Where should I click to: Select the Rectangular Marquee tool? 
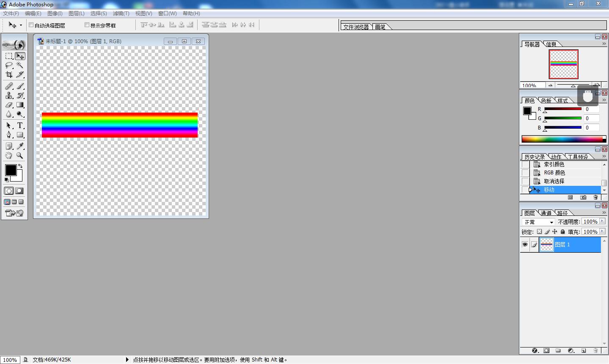point(9,56)
